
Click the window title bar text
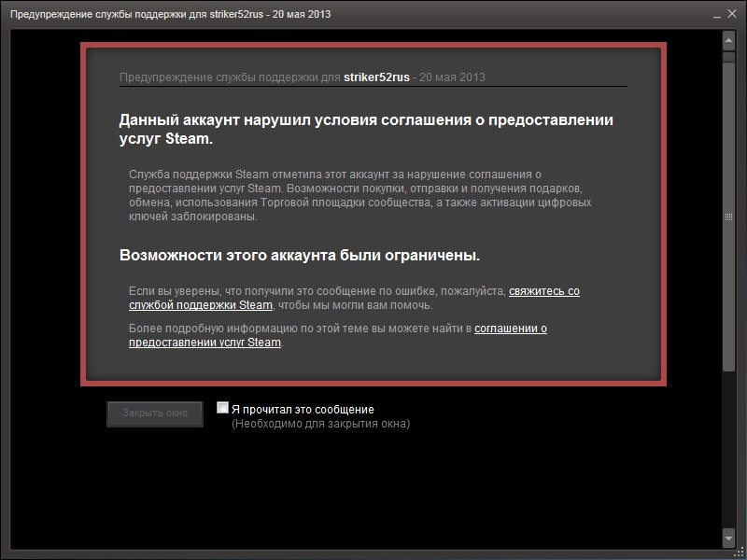[x=170, y=14]
